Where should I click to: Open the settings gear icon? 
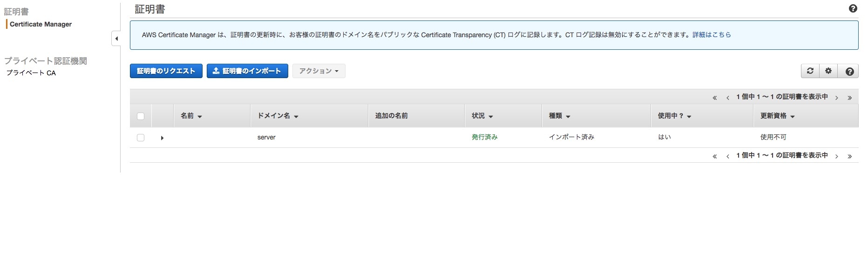828,71
